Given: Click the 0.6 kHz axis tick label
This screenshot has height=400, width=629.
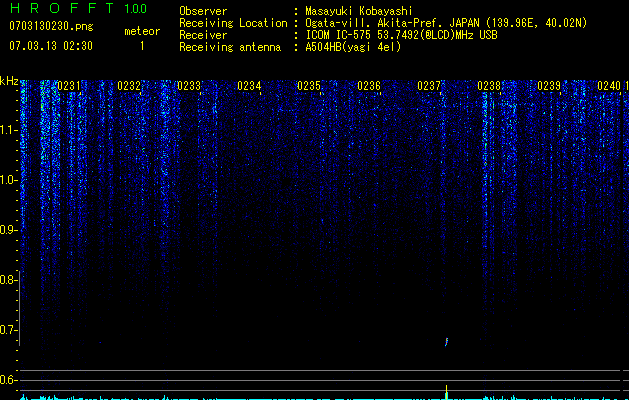Looking at the screenshot, I should 8,380.
